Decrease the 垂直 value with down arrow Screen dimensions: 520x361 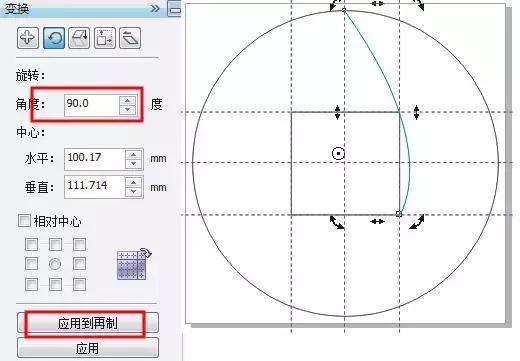pos(134,192)
